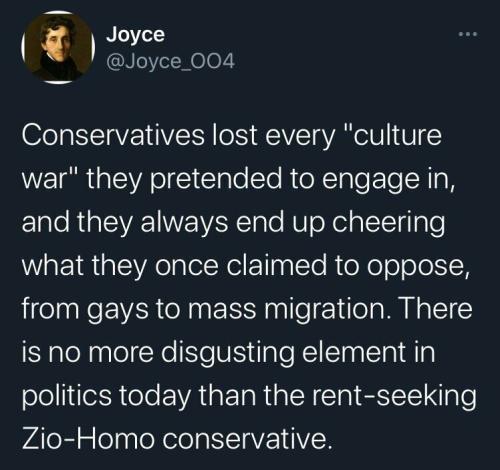The width and height of the screenshot is (500, 470).
Task: Click the word "rent-seeking" in the tweet
Action: [397, 396]
